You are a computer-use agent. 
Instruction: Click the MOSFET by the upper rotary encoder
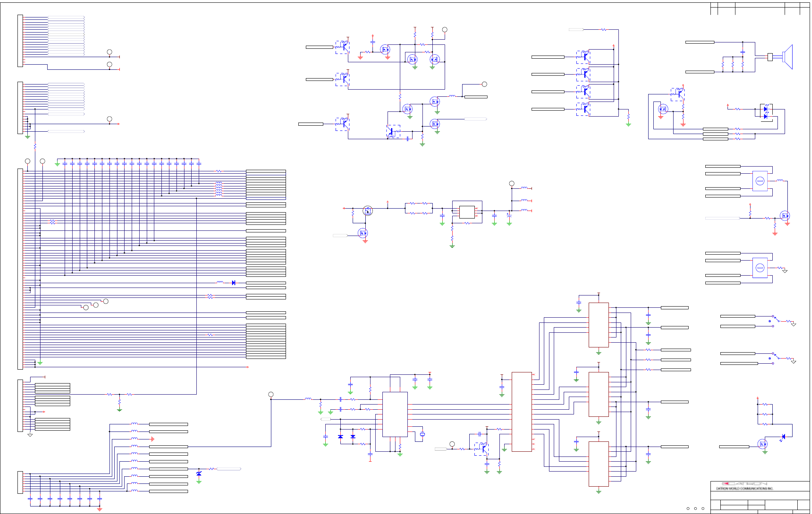(x=785, y=216)
